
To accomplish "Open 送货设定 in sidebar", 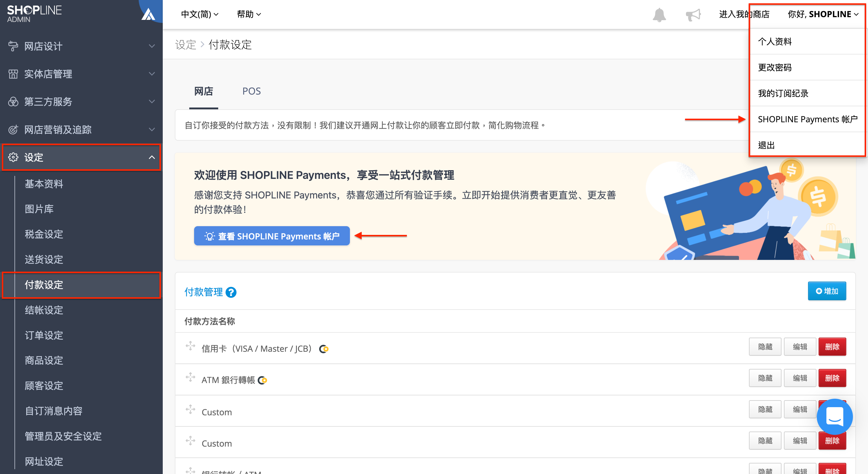I will (x=44, y=260).
